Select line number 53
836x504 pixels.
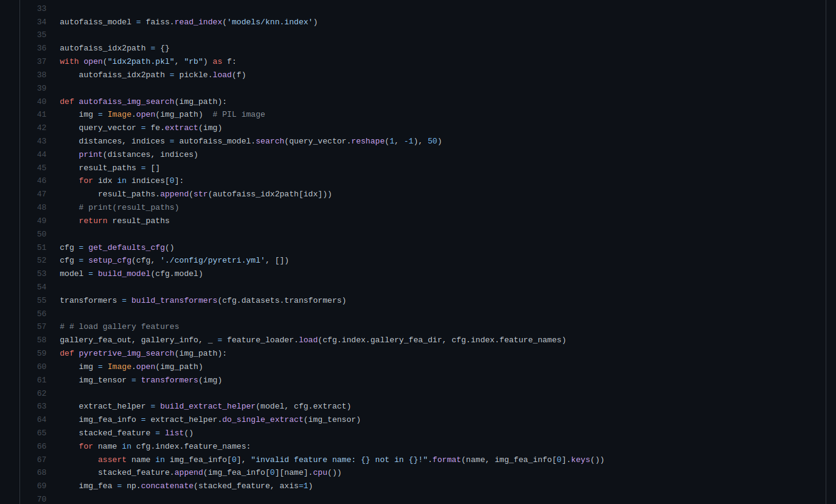(x=41, y=274)
